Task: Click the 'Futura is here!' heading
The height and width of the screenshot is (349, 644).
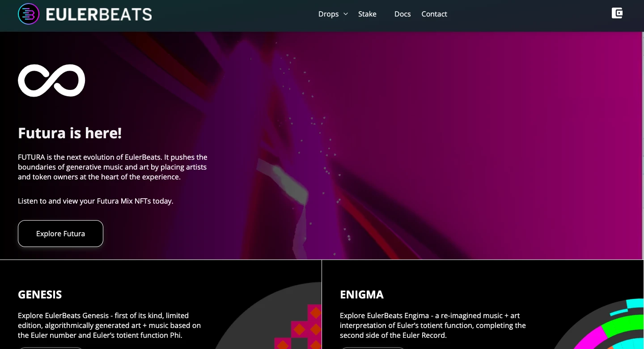Action: click(70, 133)
